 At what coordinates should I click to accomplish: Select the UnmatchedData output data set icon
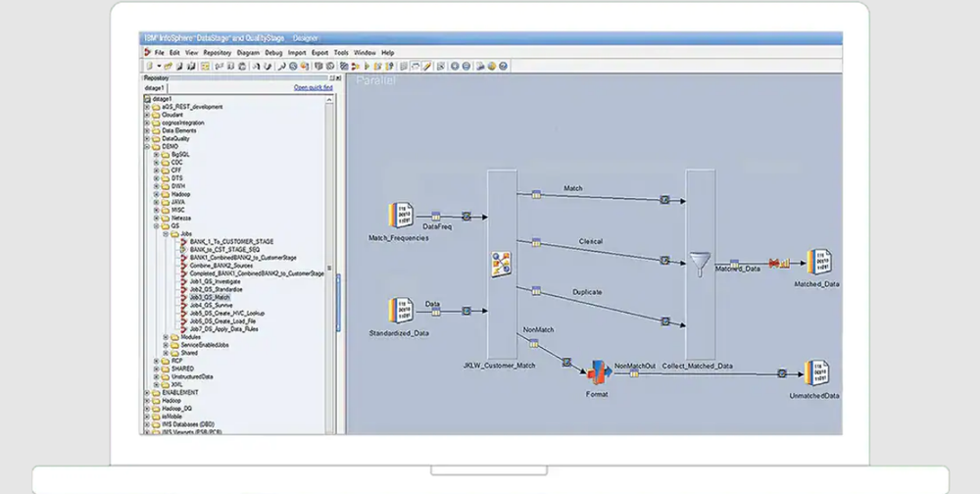(x=816, y=373)
